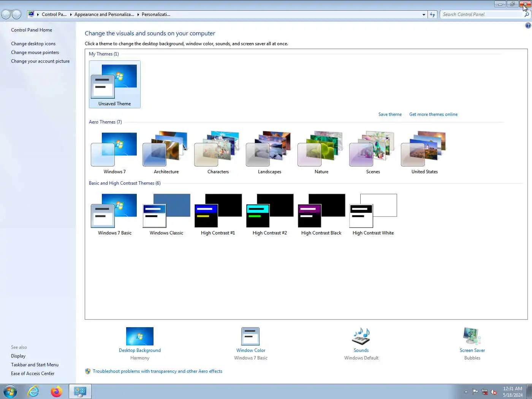532x399 pixels.
Task: Apply the Windows 7 Basic theme
Action: 114,214
